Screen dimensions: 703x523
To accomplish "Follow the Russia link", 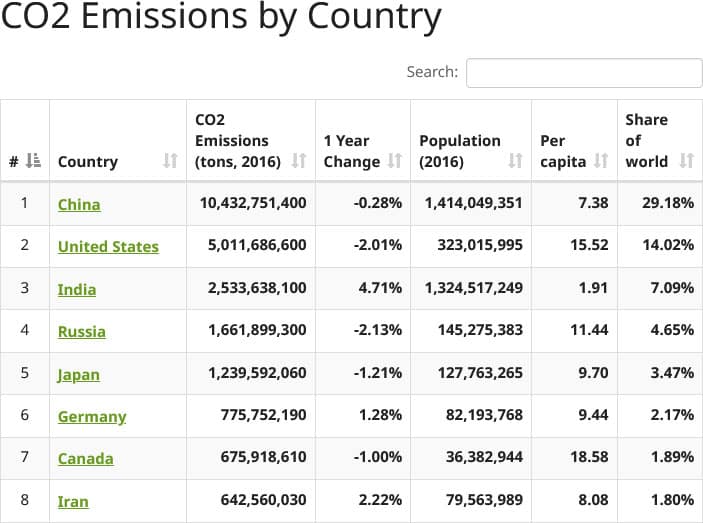I will point(81,331).
